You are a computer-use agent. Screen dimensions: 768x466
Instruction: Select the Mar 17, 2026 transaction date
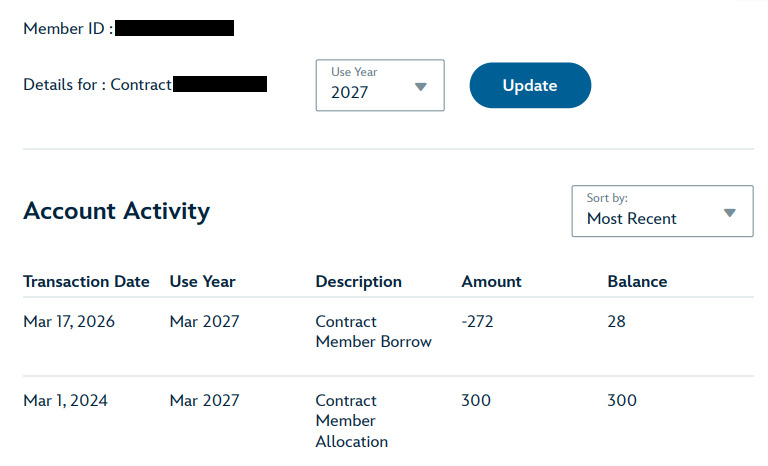[x=69, y=321]
